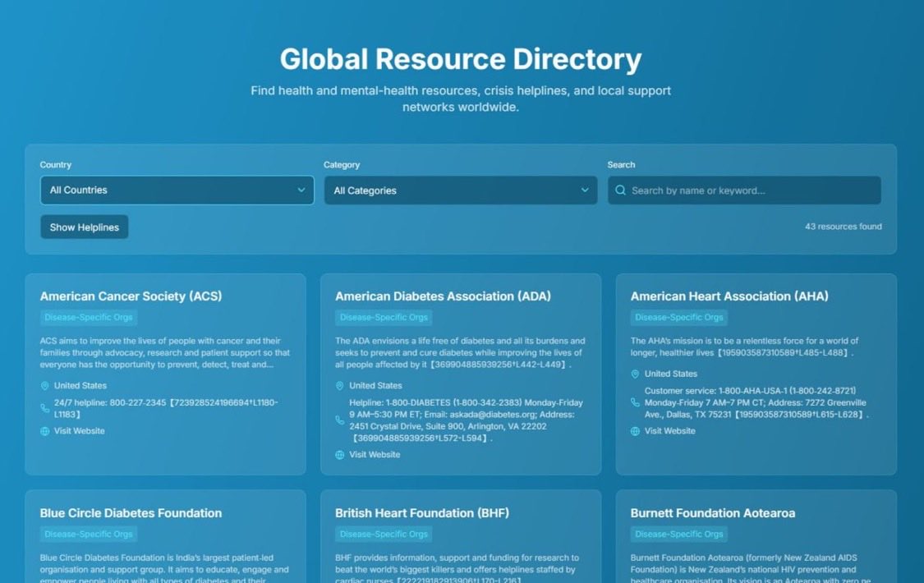Click United States in the ACS card
Image resolution: width=924 pixels, height=583 pixels.
click(80, 386)
